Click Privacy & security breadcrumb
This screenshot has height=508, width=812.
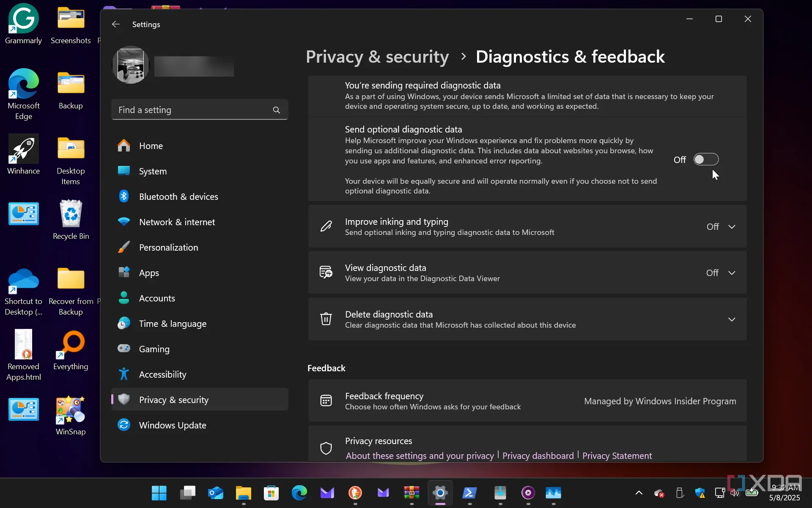[x=377, y=57]
